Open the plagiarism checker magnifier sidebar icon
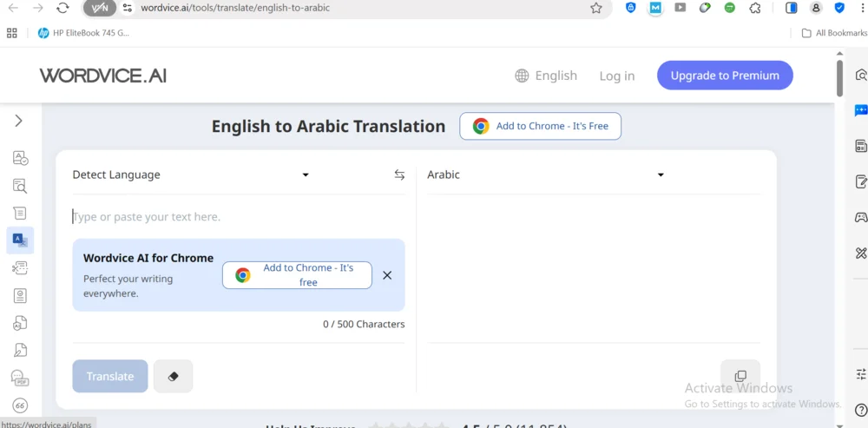This screenshot has height=428, width=868. click(21, 186)
